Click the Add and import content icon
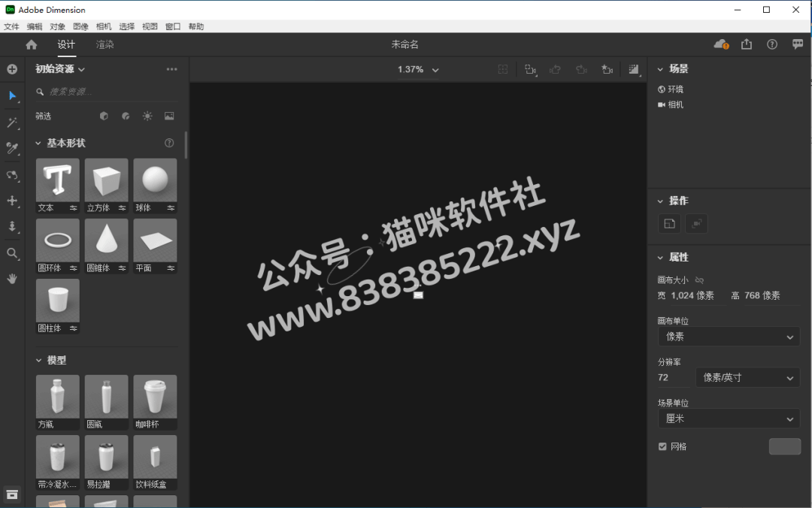This screenshot has width=812, height=508. coord(13,69)
